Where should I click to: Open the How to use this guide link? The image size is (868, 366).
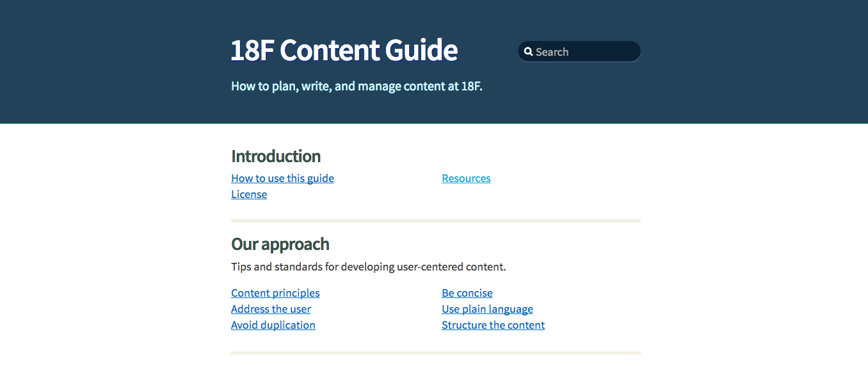point(282,178)
